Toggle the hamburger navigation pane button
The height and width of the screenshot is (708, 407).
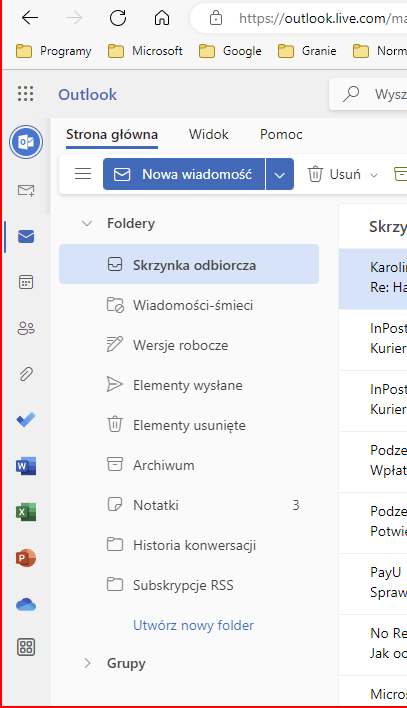pos(83,174)
